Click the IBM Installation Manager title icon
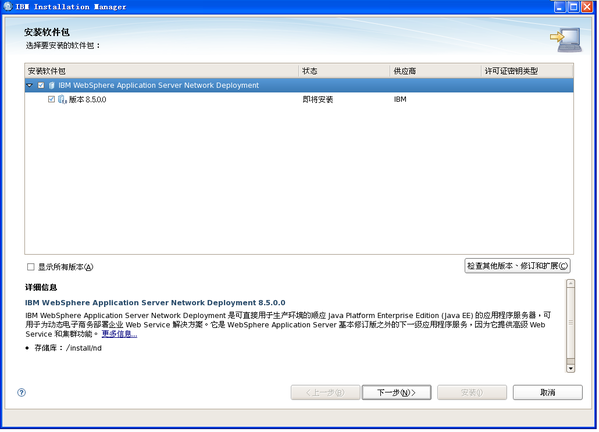This screenshot has width=599, height=432. [8, 6]
